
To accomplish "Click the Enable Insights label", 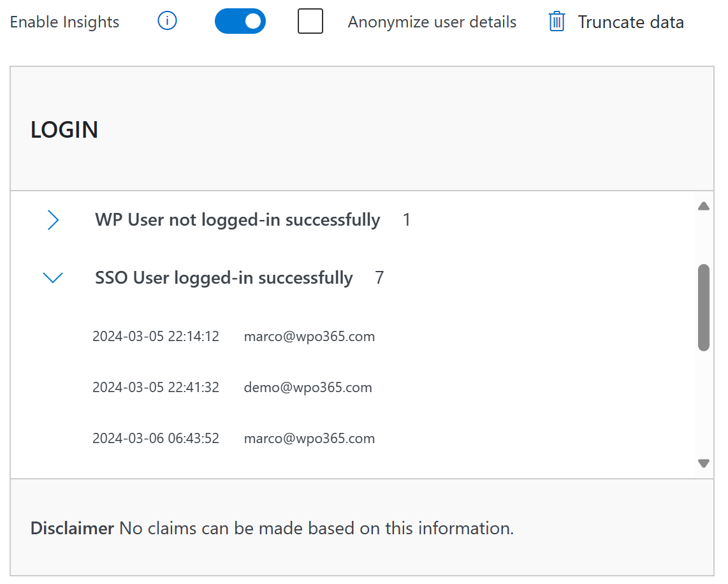I will pyautogui.click(x=64, y=22).
